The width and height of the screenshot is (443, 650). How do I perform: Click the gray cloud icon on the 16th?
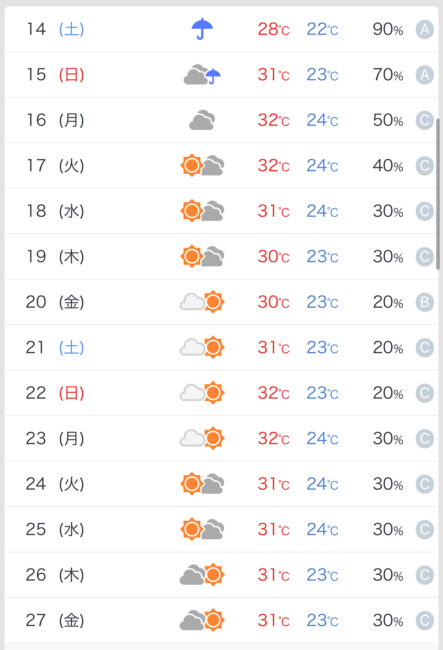[202, 120]
